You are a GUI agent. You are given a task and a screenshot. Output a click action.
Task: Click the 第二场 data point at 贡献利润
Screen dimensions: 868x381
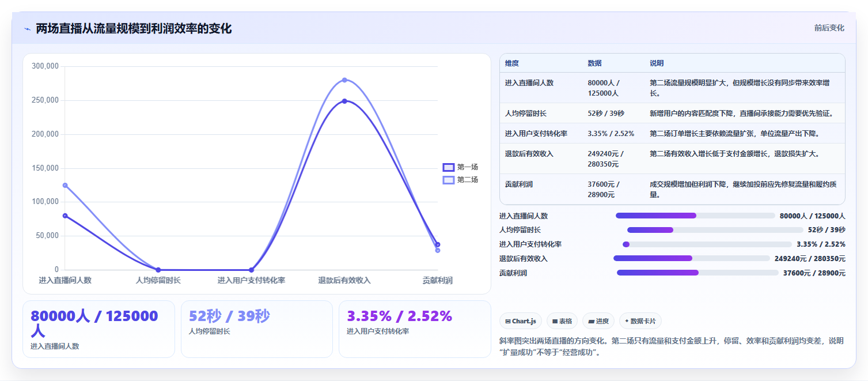pos(438,250)
